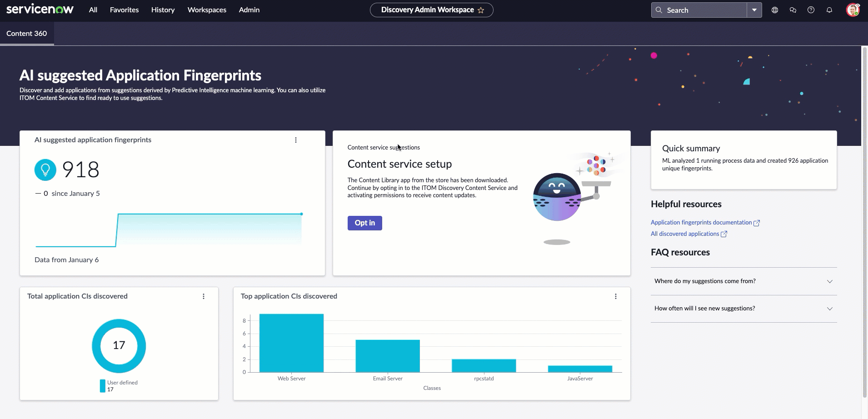868x419 pixels.
Task: Expand 'Where do my suggestions come from?'
Action: [743, 281]
